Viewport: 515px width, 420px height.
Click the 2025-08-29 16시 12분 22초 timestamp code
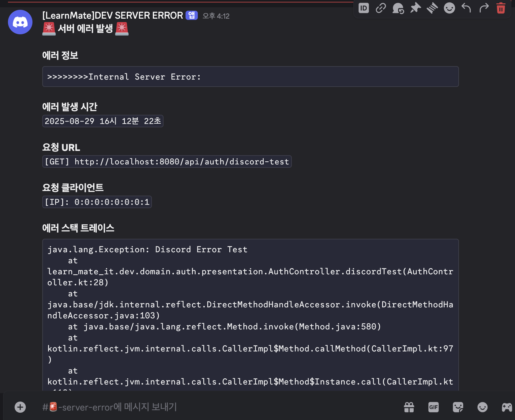pyautogui.click(x=103, y=121)
